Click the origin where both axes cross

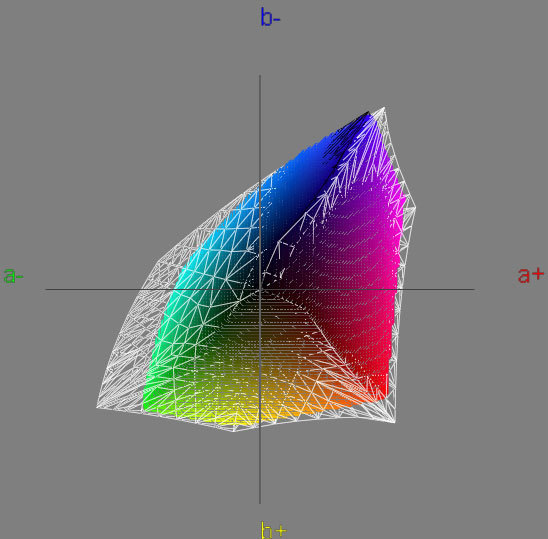260,289
